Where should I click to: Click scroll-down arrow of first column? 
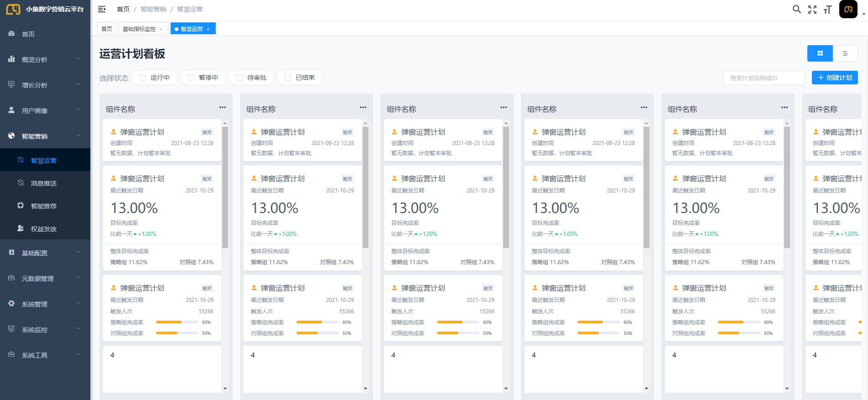tap(225, 389)
